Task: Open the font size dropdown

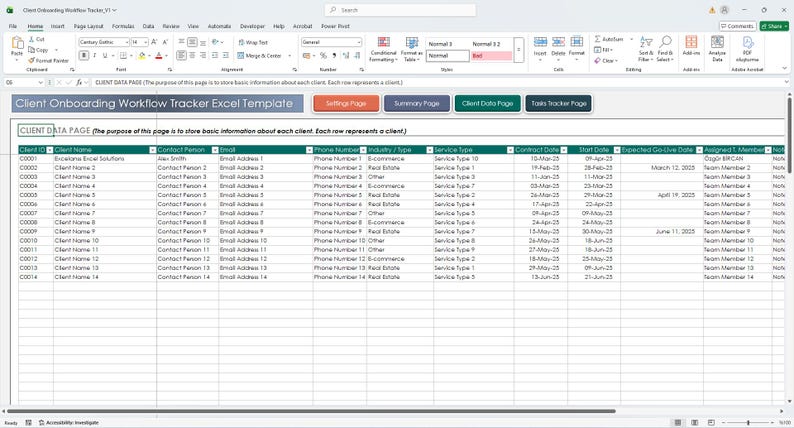Action: pyautogui.click(x=145, y=42)
